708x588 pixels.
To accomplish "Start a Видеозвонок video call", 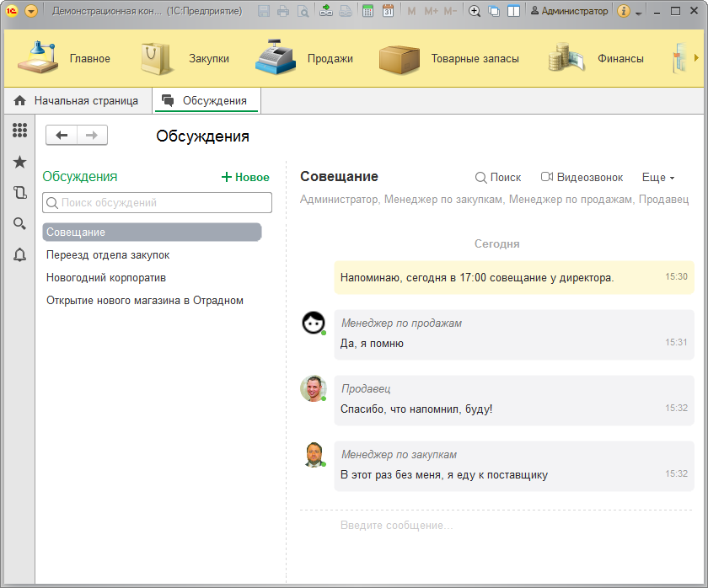I will (582, 177).
